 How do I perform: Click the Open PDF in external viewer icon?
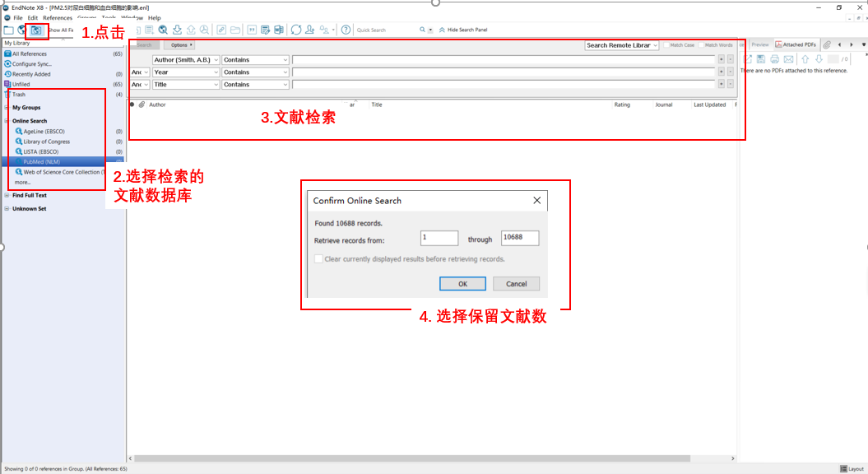[x=748, y=58]
